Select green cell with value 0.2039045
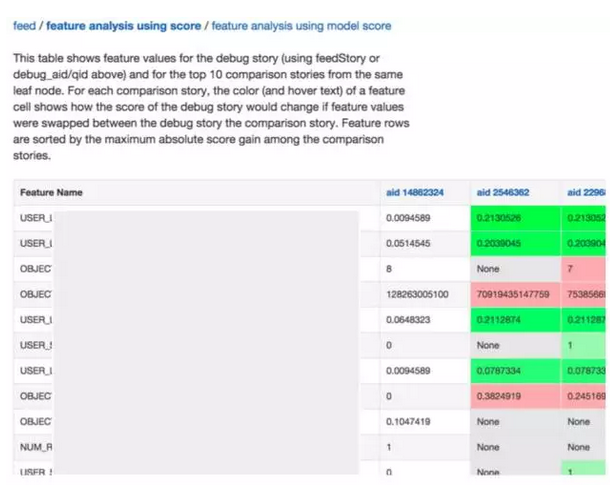610x494 pixels. click(515, 243)
